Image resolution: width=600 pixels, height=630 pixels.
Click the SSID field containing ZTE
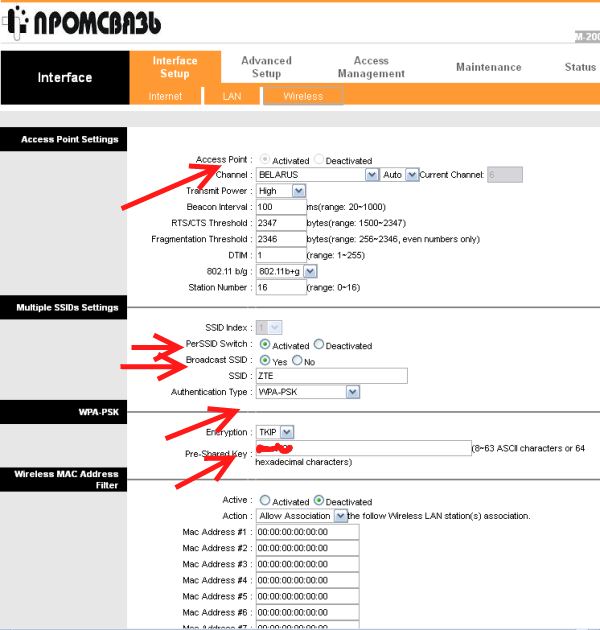coord(332,376)
